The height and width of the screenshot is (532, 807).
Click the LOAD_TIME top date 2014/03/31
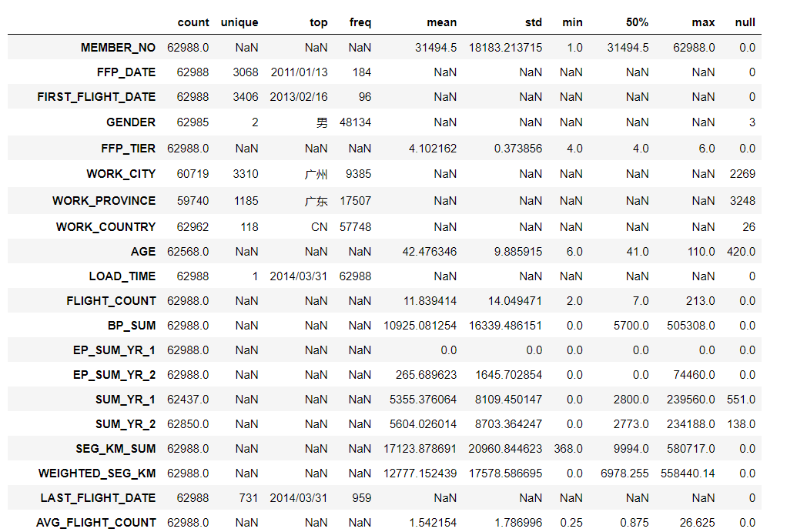click(x=299, y=276)
